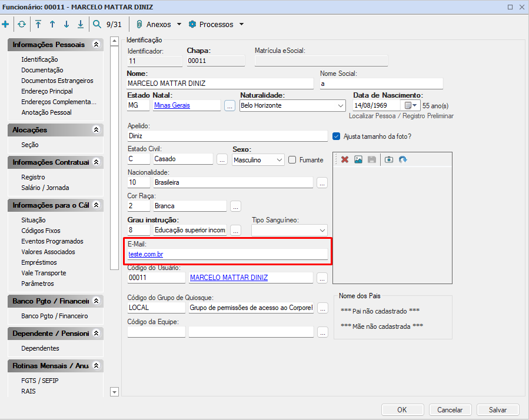Capture photo using the camera icon
The height and width of the screenshot is (420, 529).
tap(388, 159)
